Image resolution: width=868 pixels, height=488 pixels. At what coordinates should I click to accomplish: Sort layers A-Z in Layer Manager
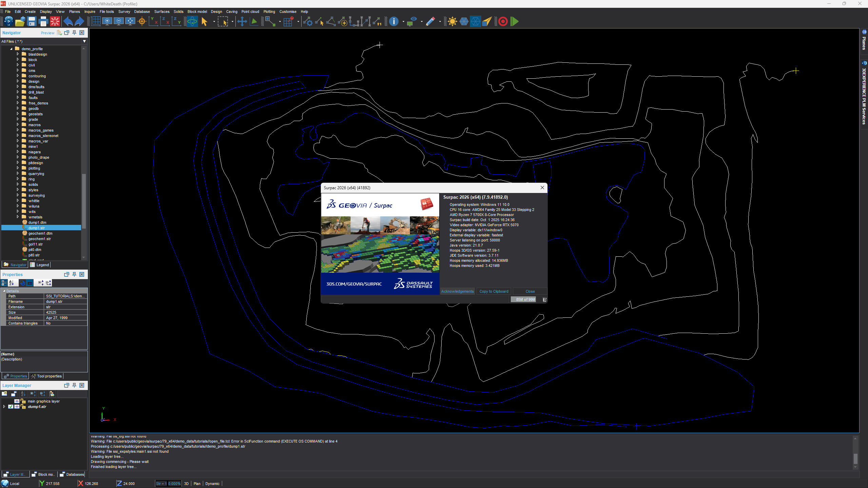[23, 394]
